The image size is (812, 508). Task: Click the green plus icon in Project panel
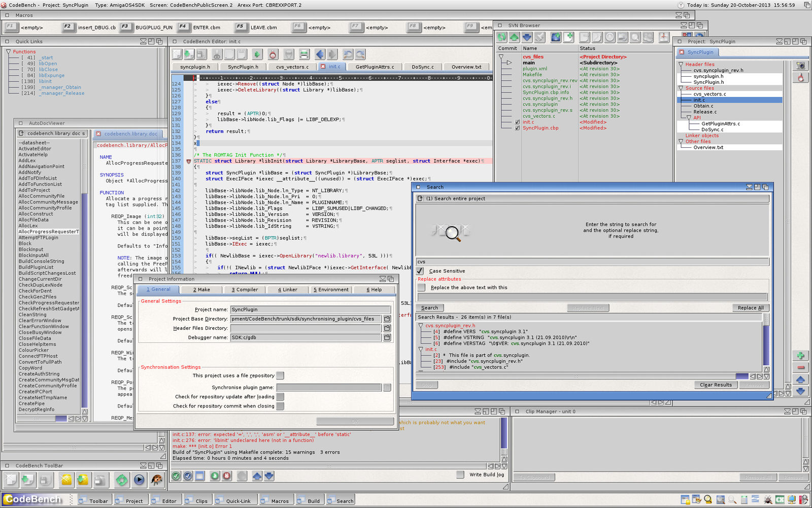pyautogui.click(x=800, y=356)
